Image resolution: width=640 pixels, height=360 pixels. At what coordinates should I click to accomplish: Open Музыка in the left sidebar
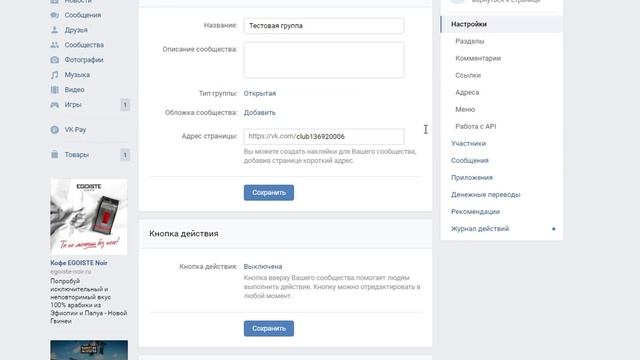77,75
